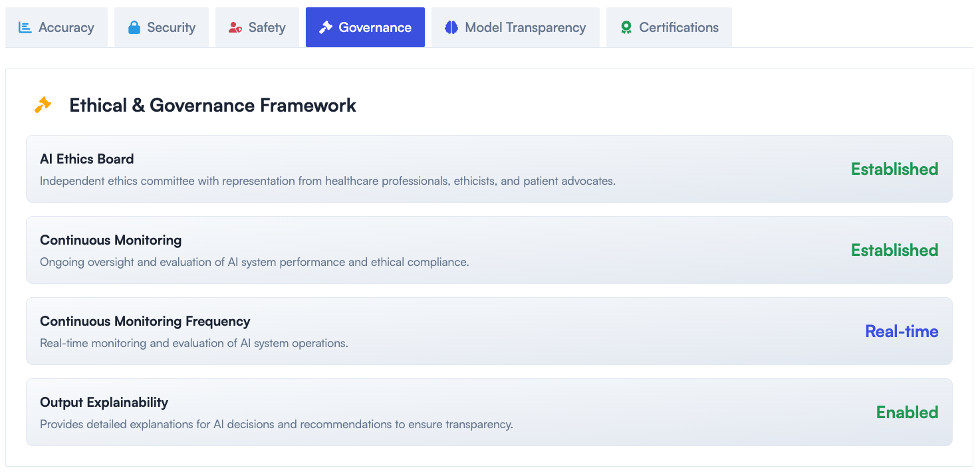Go to the Model Transparency tab

[525, 28]
